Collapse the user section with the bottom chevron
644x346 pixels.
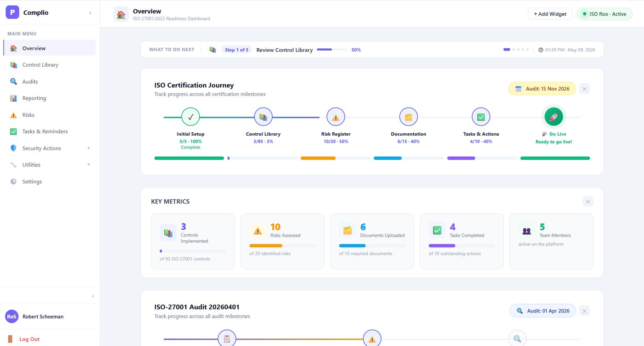pyautogui.click(x=93, y=296)
